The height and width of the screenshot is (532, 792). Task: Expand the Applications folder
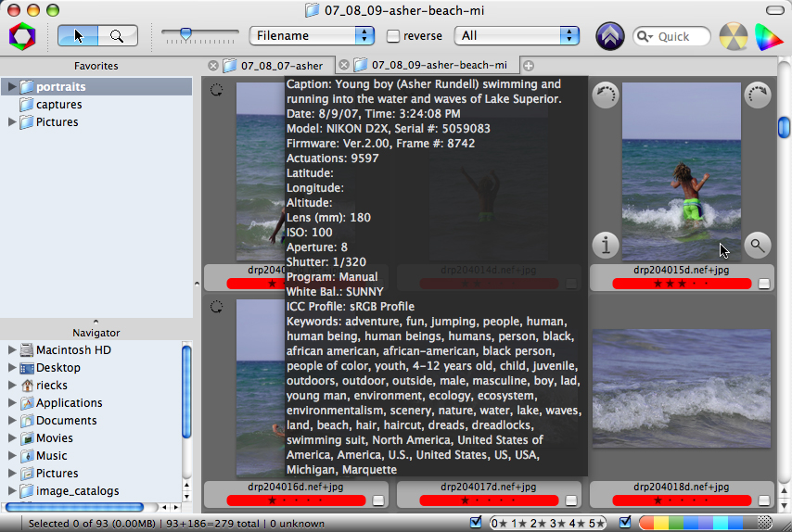tap(12, 402)
